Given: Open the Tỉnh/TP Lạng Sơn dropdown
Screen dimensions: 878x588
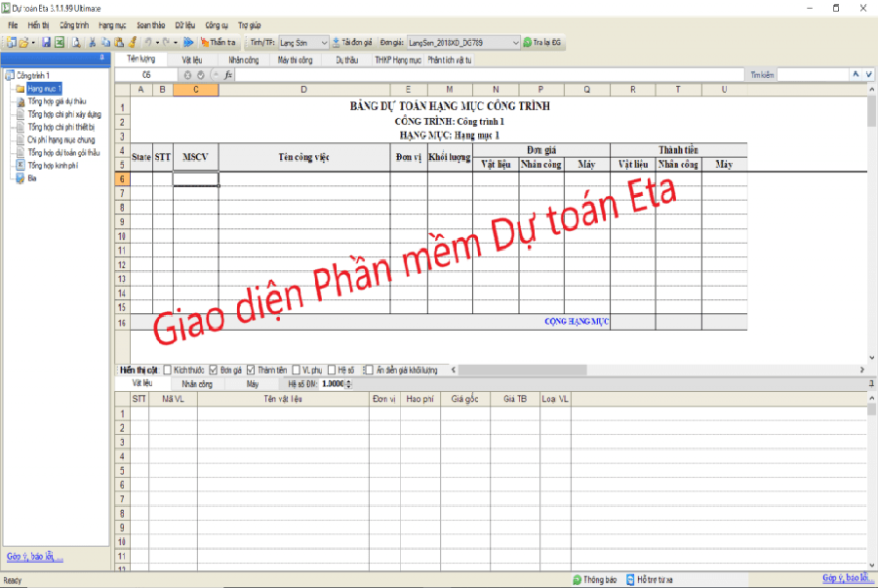Looking at the screenshot, I should point(324,43).
